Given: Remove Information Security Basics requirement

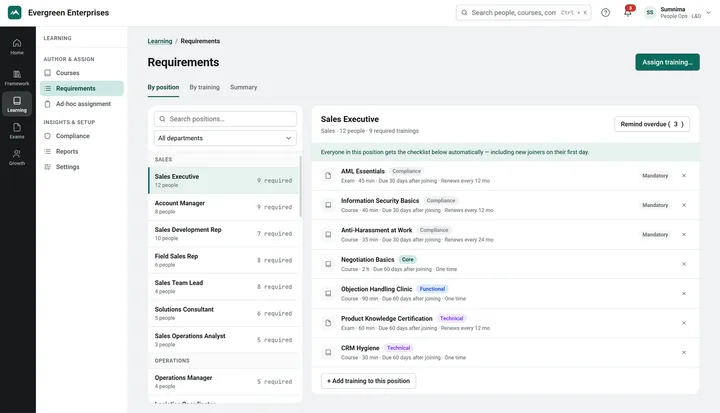Looking at the screenshot, I should 684,205.
